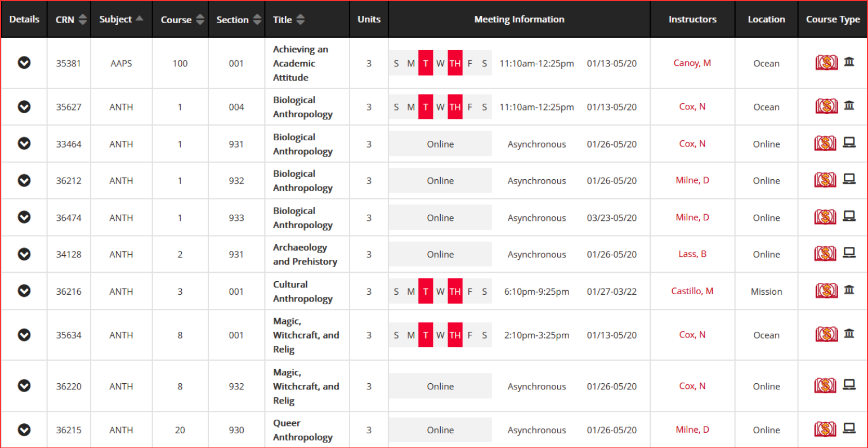Click the campus building icon for CRN 36216
This screenshot has height=448, width=868.
tap(849, 290)
